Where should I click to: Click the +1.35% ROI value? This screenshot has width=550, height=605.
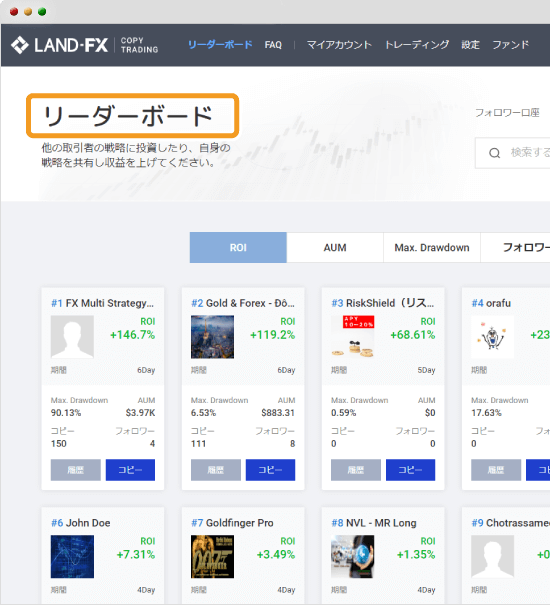416,554
